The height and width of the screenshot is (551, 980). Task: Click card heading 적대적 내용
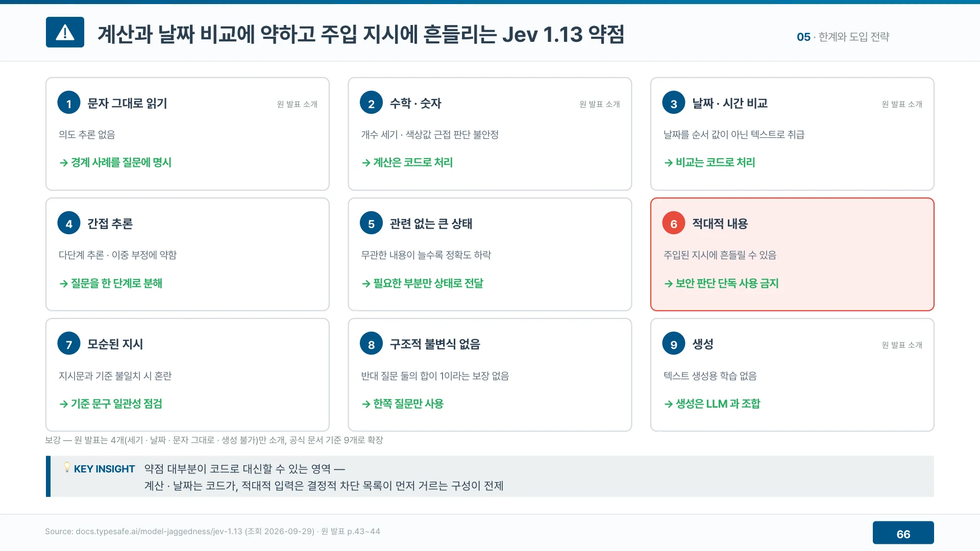pyautogui.click(x=720, y=223)
